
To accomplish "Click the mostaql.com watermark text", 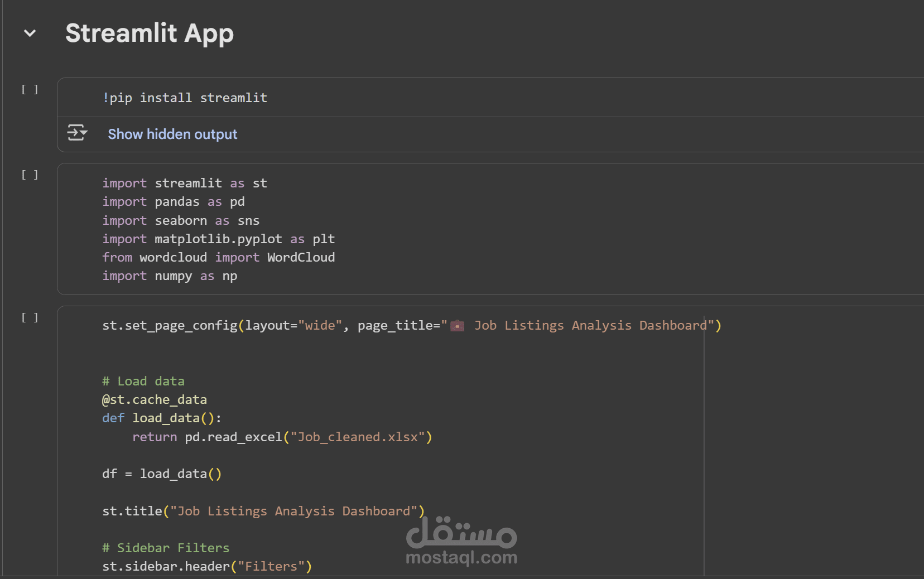I will tap(461, 557).
